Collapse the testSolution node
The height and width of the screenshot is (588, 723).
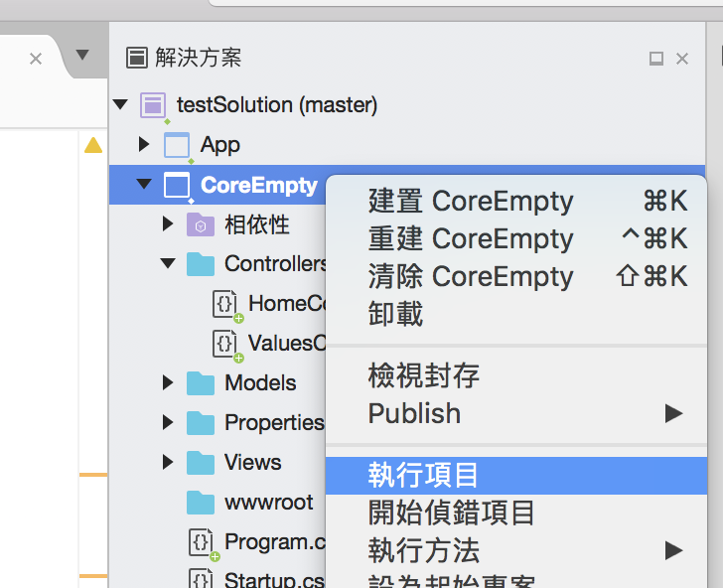coord(120,104)
